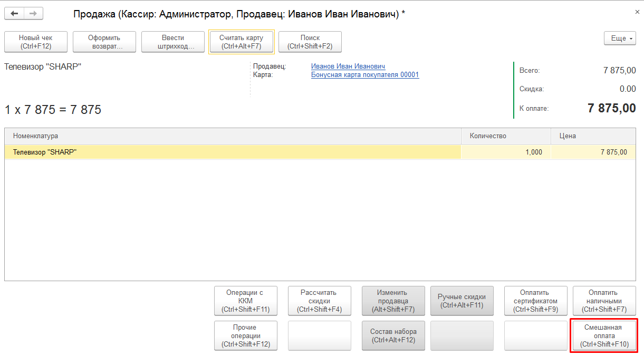The width and height of the screenshot is (644, 355).
Task: Open Ввести штрихкод dialog
Action: click(173, 42)
